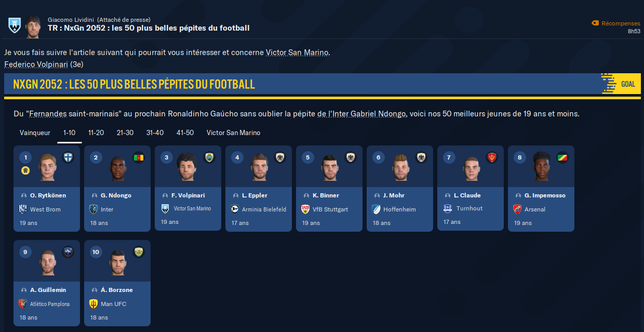Click the Man UFC club badge
Image resolution: width=644 pixels, height=332 pixels.
(93, 304)
